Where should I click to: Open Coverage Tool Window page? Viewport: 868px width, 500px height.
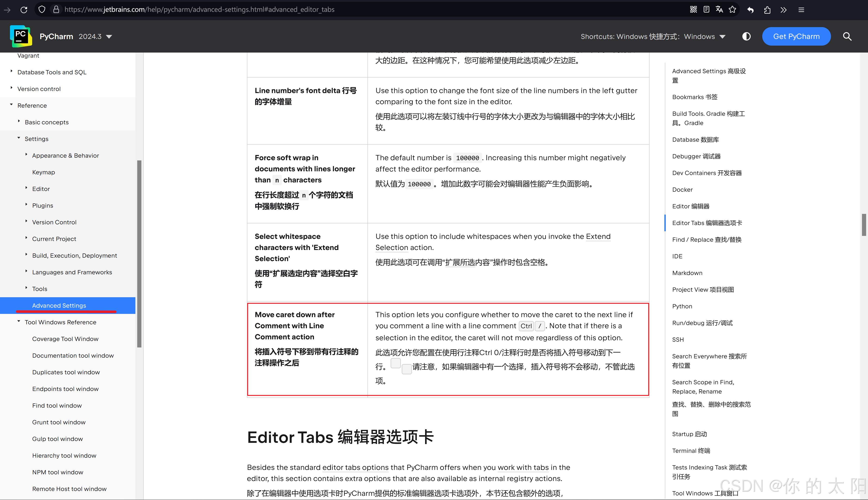coord(65,339)
